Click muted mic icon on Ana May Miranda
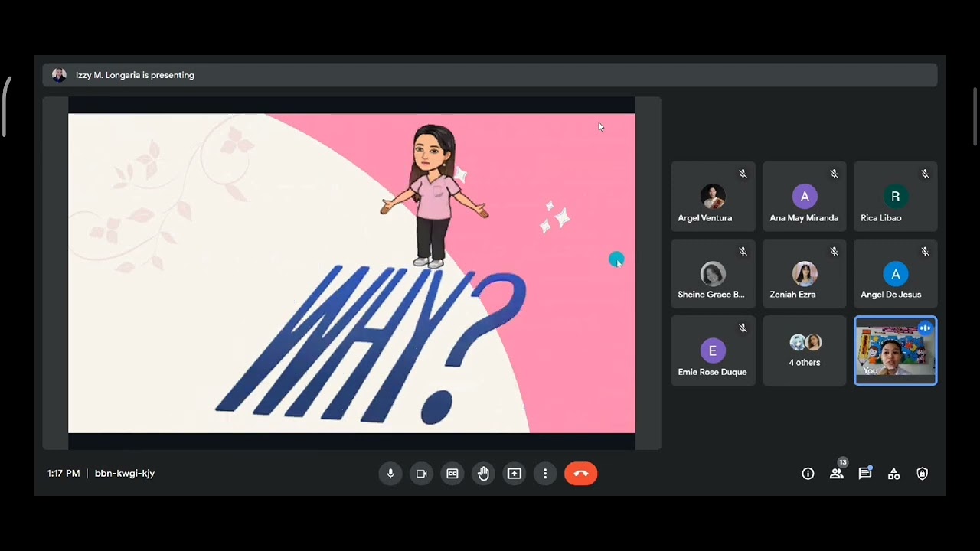This screenshot has width=980, height=551. (x=834, y=174)
